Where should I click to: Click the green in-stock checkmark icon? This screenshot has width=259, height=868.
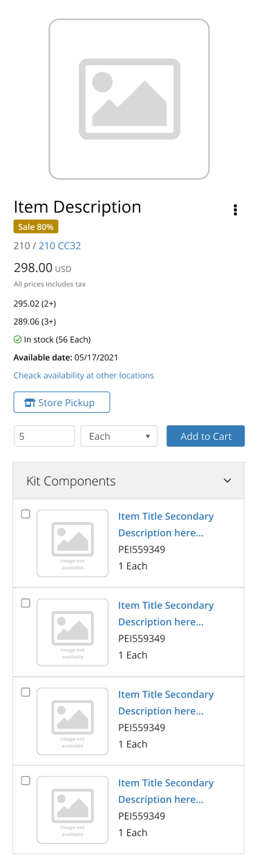coord(18,340)
